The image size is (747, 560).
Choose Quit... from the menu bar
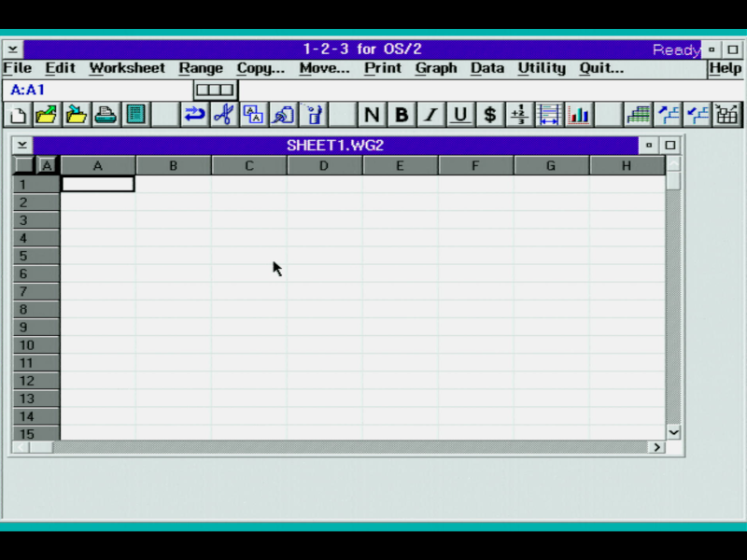click(x=601, y=68)
